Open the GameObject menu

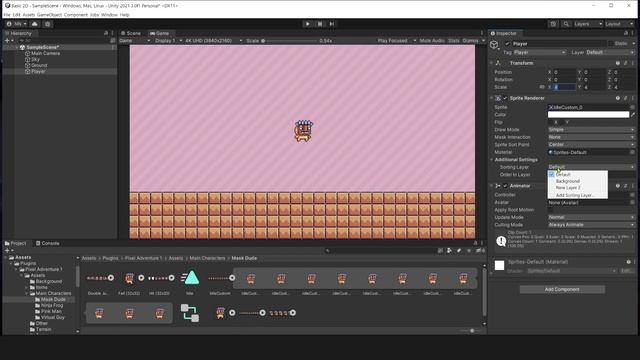click(x=49, y=15)
